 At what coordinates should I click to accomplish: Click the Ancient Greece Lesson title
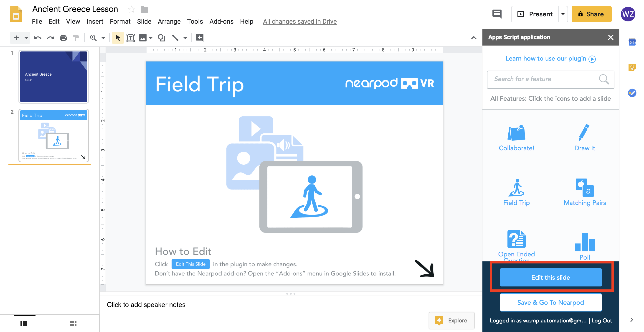tap(75, 9)
